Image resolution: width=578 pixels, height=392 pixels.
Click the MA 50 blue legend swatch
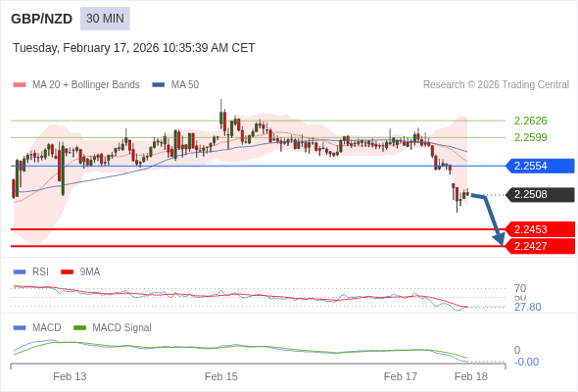point(159,85)
